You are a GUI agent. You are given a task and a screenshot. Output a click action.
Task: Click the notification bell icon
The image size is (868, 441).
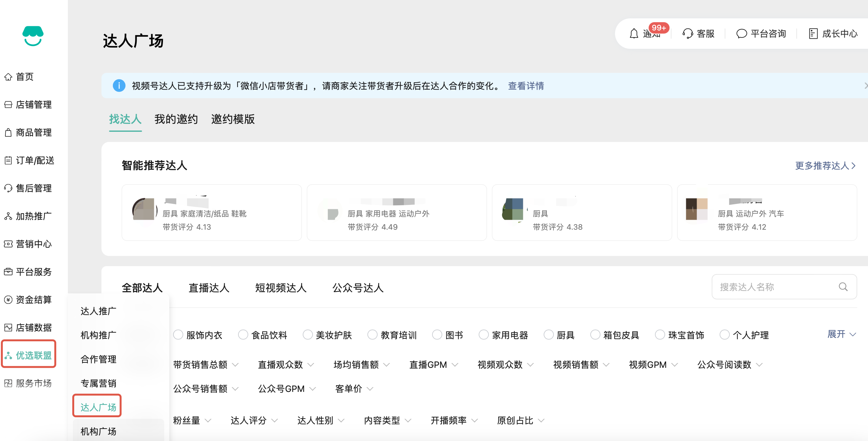tap(633, 34)
